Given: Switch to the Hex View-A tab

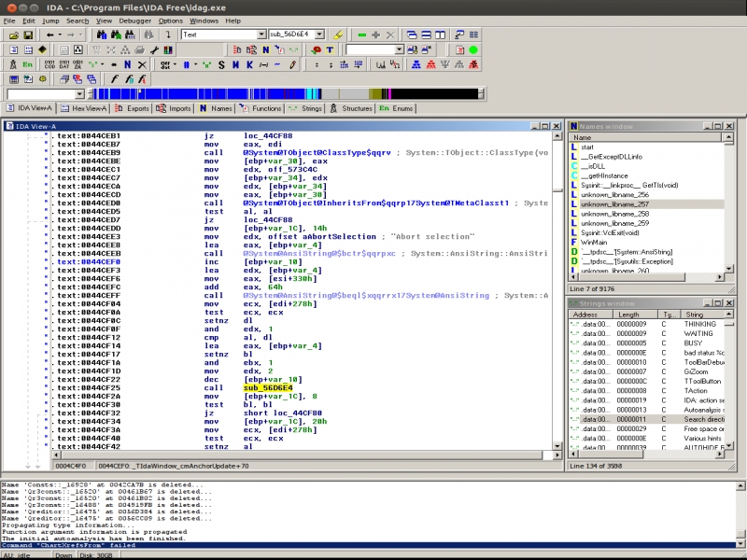Looking at the screenshot, I should (x=88, y=108).
